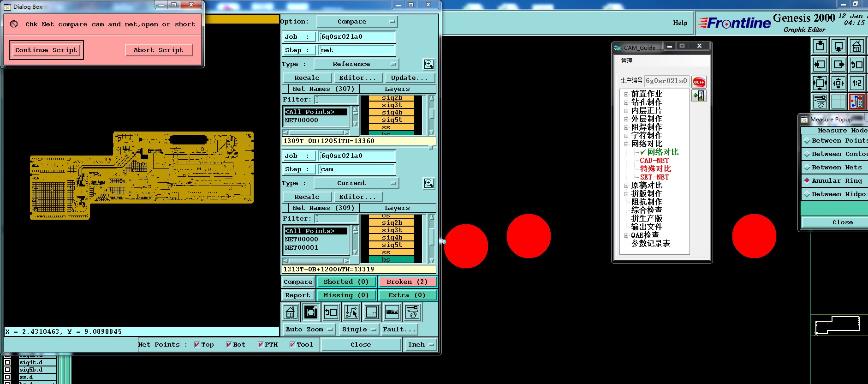Expand the 前置作业 tree node

626,94
